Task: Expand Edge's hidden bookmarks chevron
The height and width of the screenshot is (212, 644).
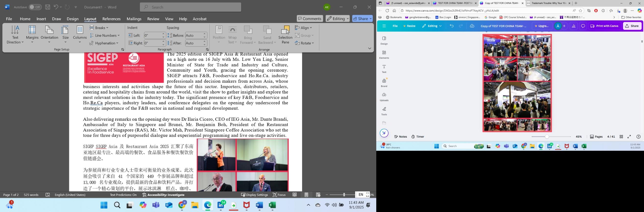Action: [x=614, y=17]
